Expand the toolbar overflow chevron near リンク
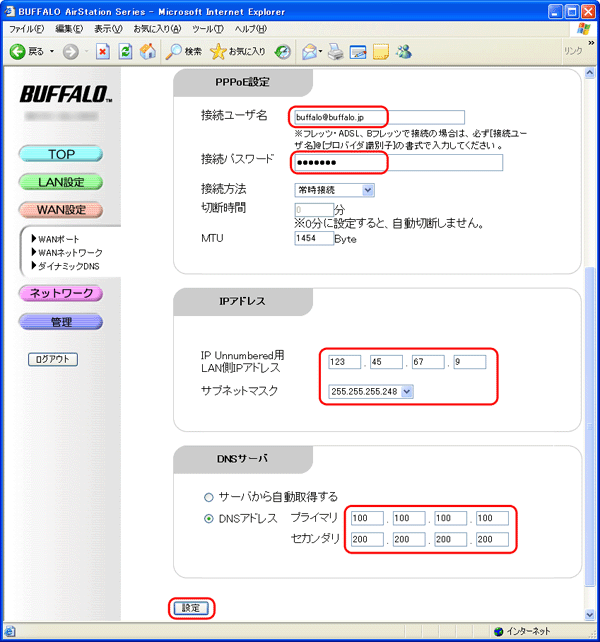The height and width of the screenshot is (642, 600). [x=591, y=43]
